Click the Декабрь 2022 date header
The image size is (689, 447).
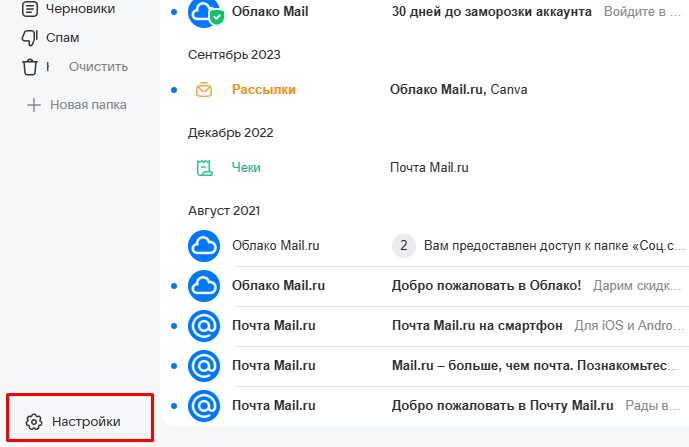[x=231, y=133]
